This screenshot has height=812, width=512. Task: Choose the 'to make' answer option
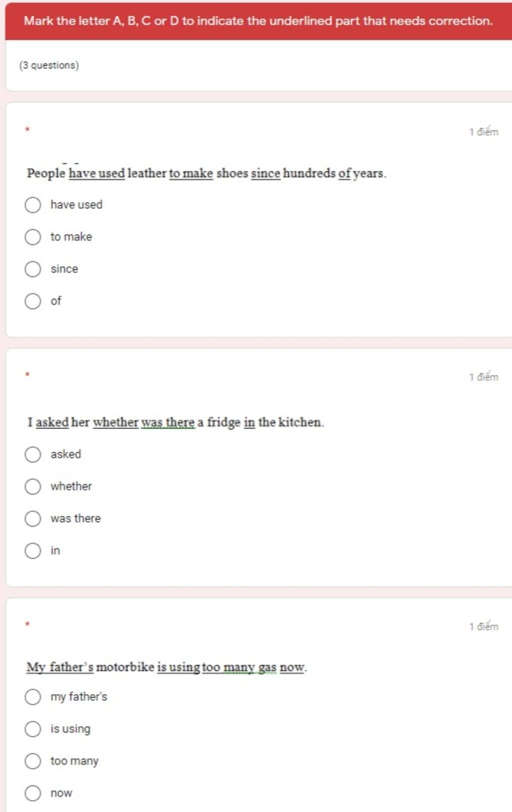click(x=33, y=237)
